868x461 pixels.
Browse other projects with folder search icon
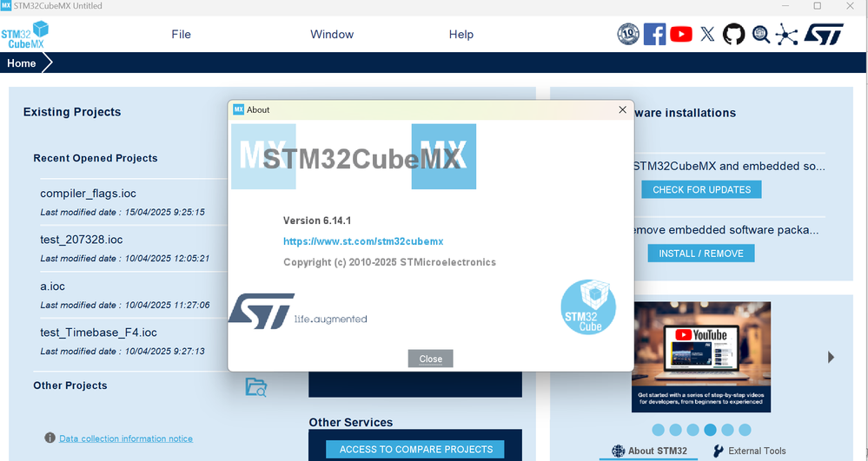pyautogui.click(x=256, y=387)
